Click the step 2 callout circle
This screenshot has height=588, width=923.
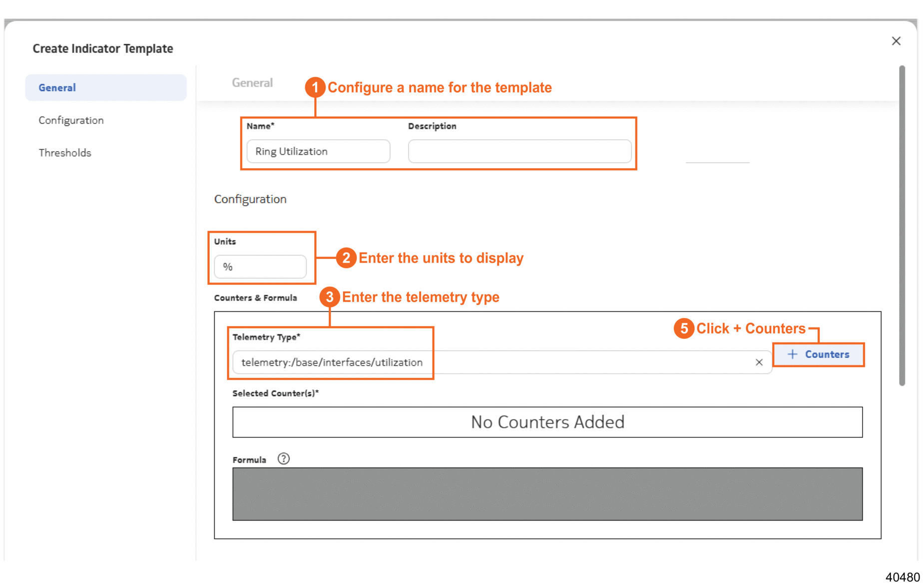pyautogui.click(x=346, y=258)
